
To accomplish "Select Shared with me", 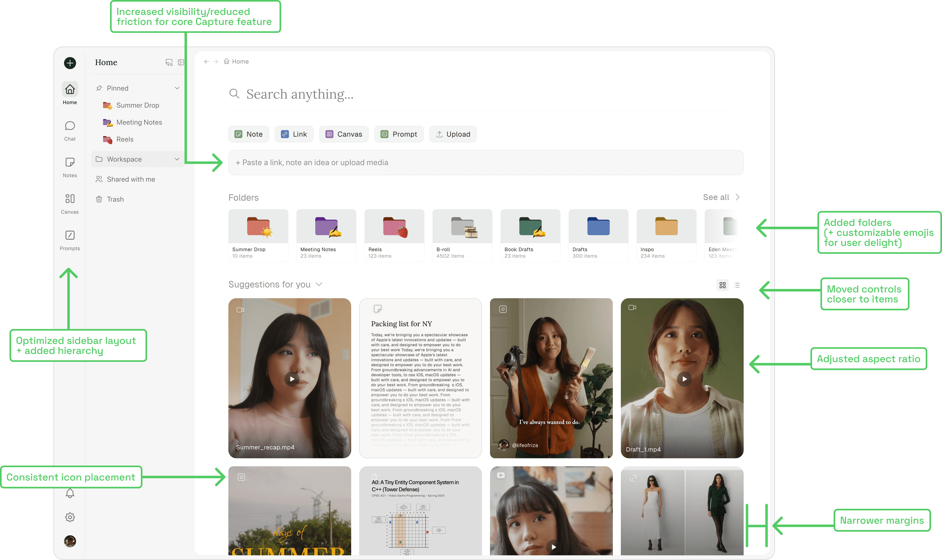I will [131, 179].
